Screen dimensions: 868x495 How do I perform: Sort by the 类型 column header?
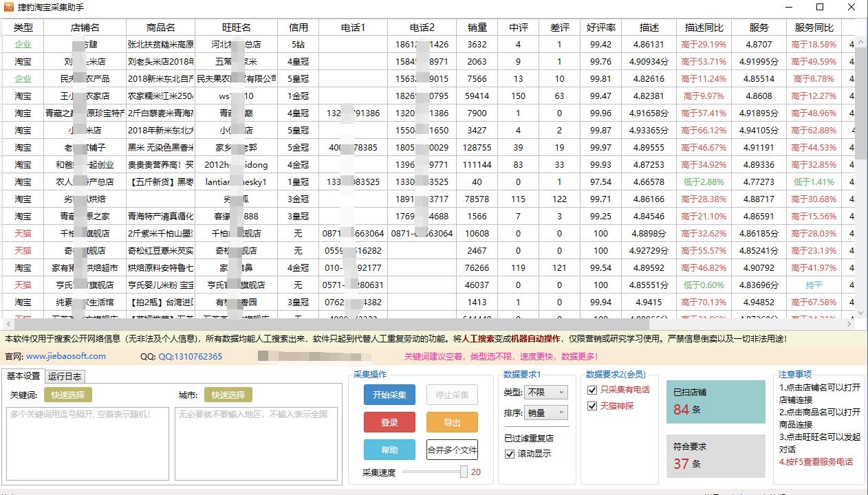tap(23, 27)
